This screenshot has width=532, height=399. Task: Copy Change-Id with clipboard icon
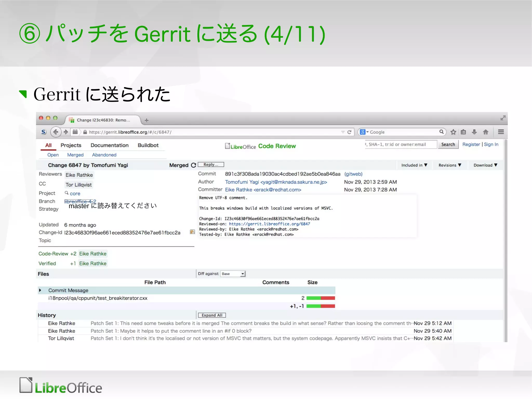(192, 232)
